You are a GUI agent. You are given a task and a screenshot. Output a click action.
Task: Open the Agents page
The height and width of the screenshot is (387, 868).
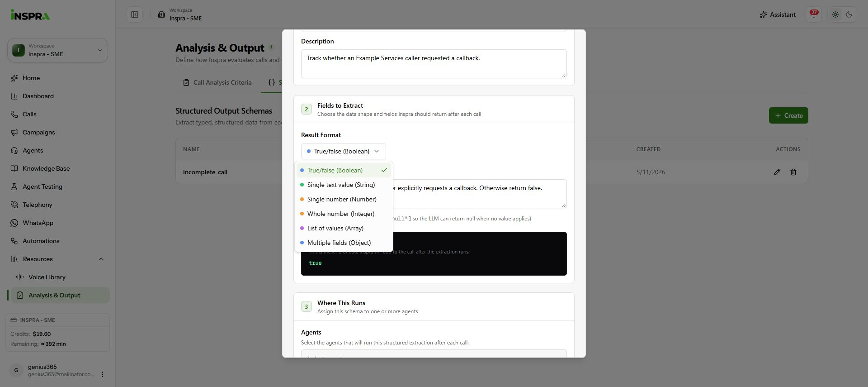pos(58,150)
